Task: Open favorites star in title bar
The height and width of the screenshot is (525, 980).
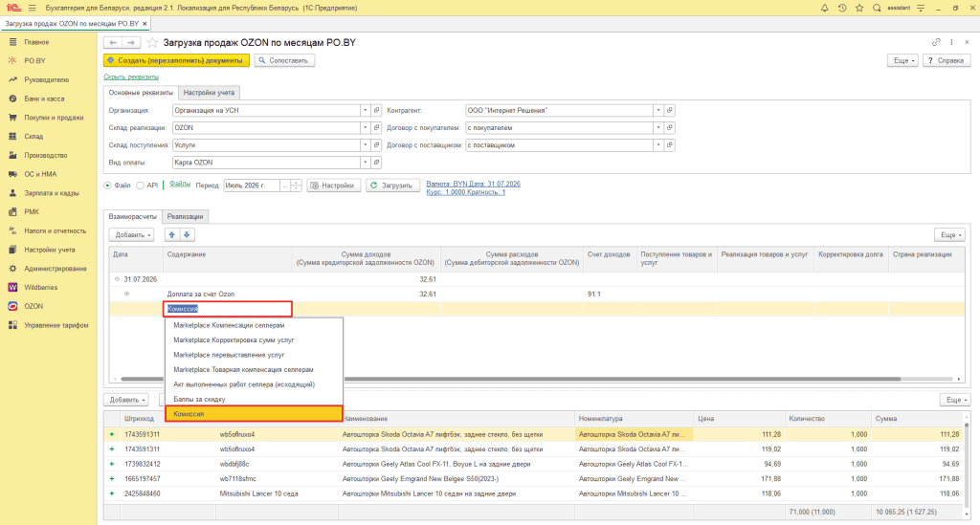Action: point(859,8)
